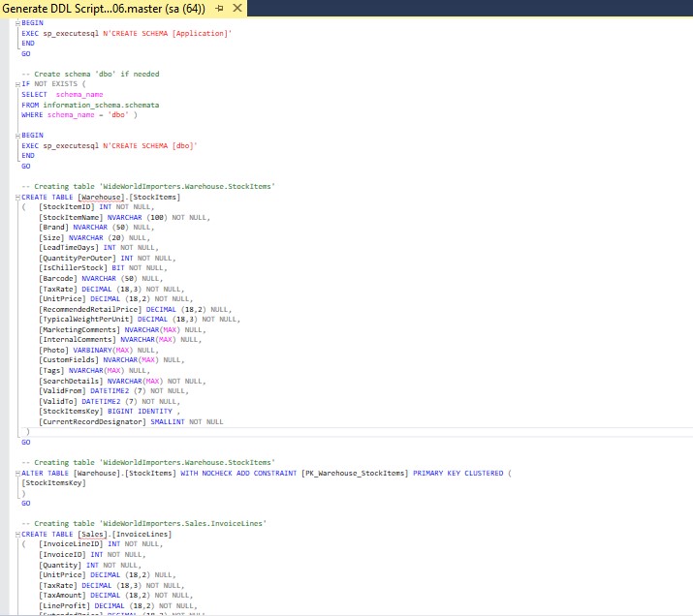Click the [StockItemsKey] BIGINT IDENTITY line
Image resolution: width=693 pixels, height=616 pixels.
click(x=110, y=411)
